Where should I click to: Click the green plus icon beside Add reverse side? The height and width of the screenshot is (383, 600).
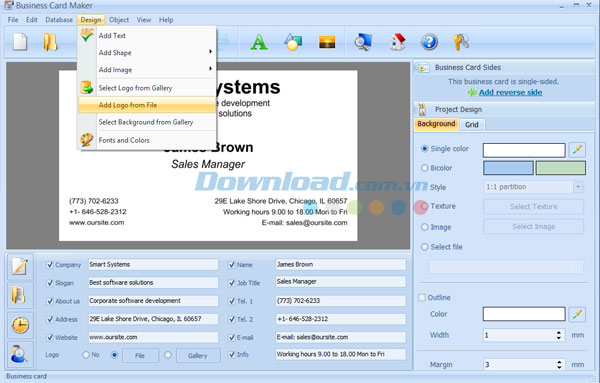coord(473,93)
